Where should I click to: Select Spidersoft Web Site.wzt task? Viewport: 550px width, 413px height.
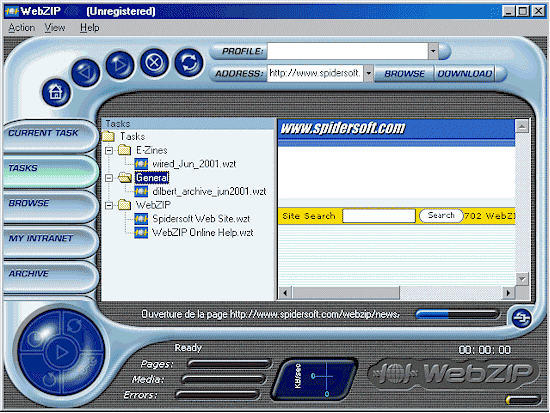pos(201,219)
